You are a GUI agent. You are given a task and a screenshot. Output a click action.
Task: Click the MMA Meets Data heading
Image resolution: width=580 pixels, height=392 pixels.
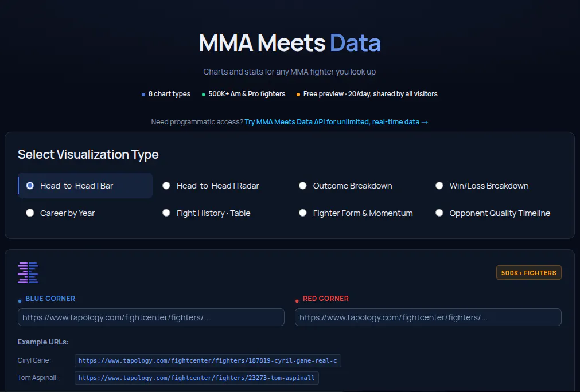click(290, 43)
